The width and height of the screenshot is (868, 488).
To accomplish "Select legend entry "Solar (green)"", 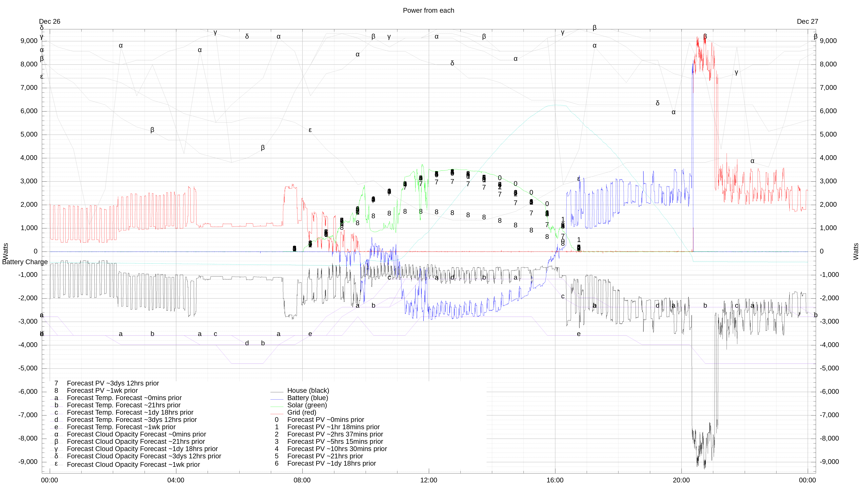I will 307,405.
